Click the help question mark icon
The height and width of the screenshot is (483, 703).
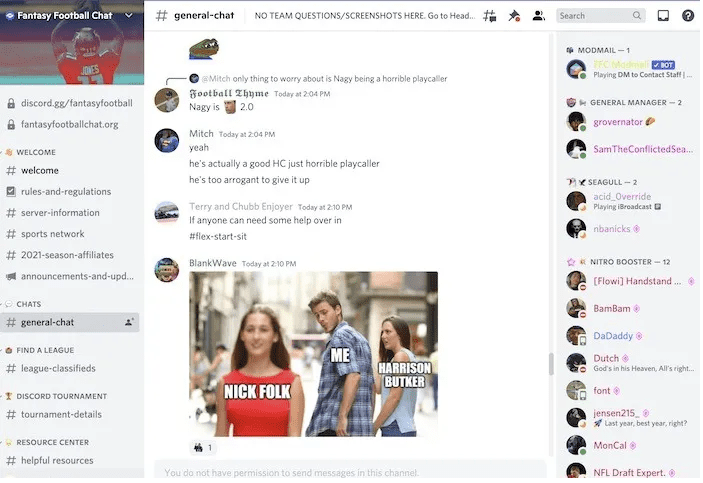point(688,16)
